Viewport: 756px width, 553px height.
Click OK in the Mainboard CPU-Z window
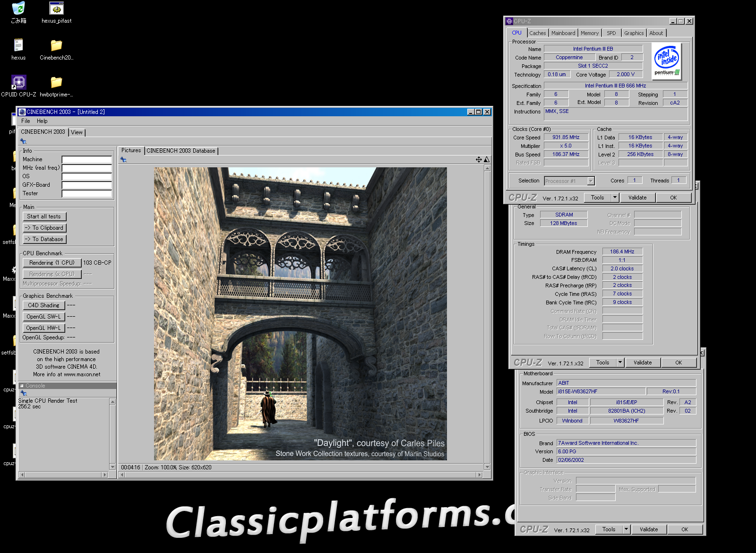pyautogui.click(x=685, y=529)
